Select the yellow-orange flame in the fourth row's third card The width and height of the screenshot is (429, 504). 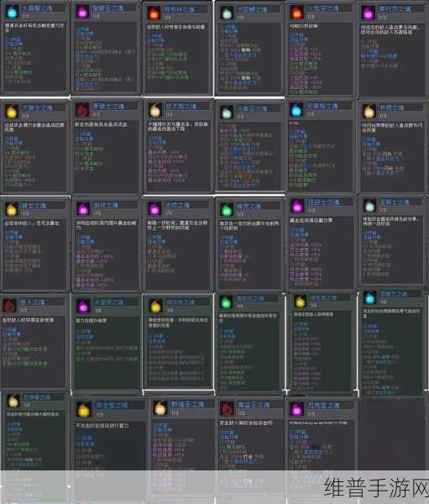[155, 306]
